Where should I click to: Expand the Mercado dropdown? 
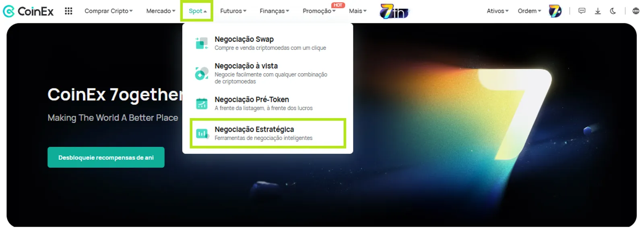coord(161,11)
